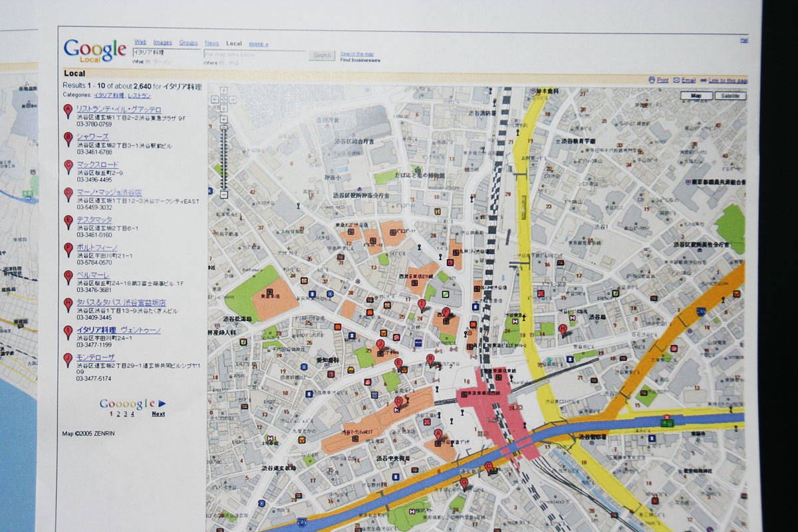Viewport: 798px width, 532px height.
Task: Click red marker A in results list
Action: tap(68, 111)
